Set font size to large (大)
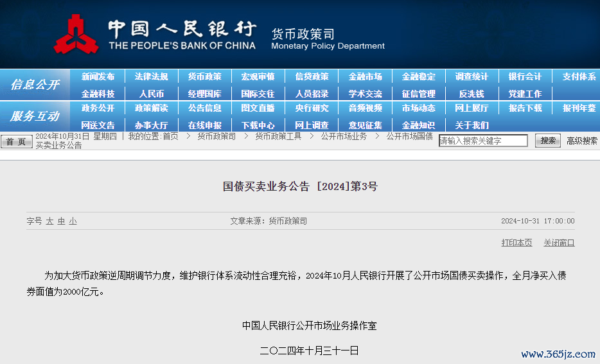Screen dimensions: 600x364 click(49, 221)
